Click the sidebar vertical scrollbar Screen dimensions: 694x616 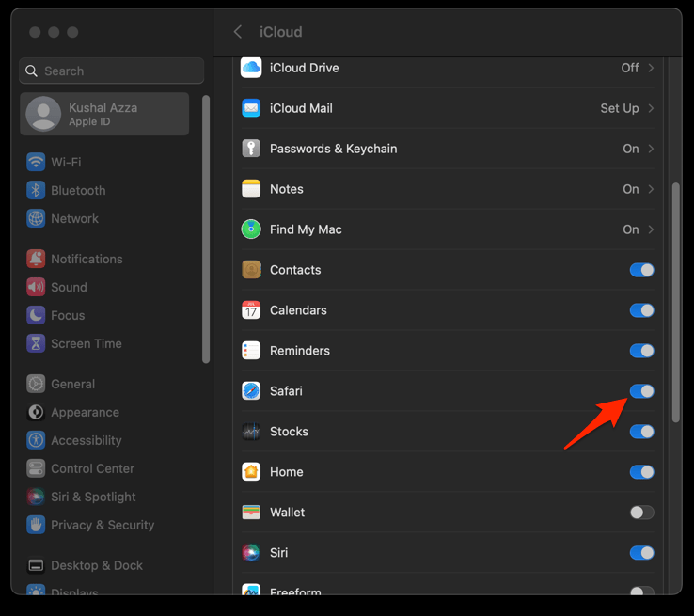(206, 229)
